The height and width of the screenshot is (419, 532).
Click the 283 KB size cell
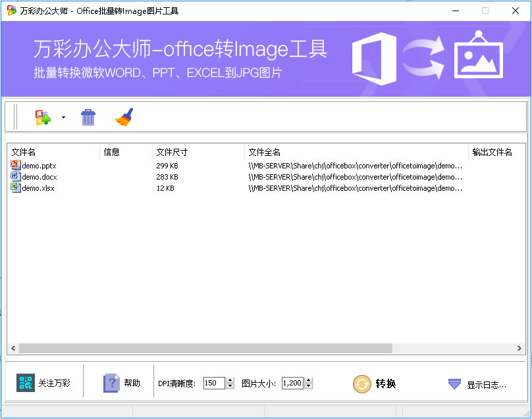click(167, 177)
